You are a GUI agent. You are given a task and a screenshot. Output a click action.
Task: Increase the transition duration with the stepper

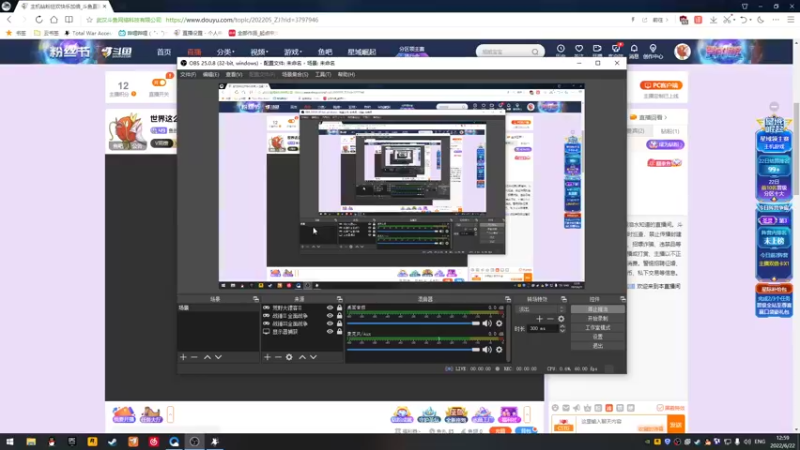click(x=562, y=327)
